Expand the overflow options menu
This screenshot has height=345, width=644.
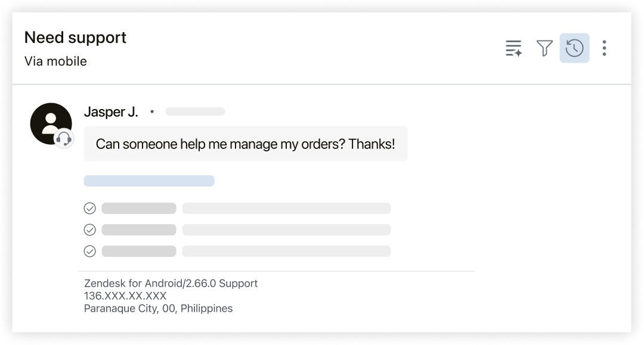coord(604,48)
